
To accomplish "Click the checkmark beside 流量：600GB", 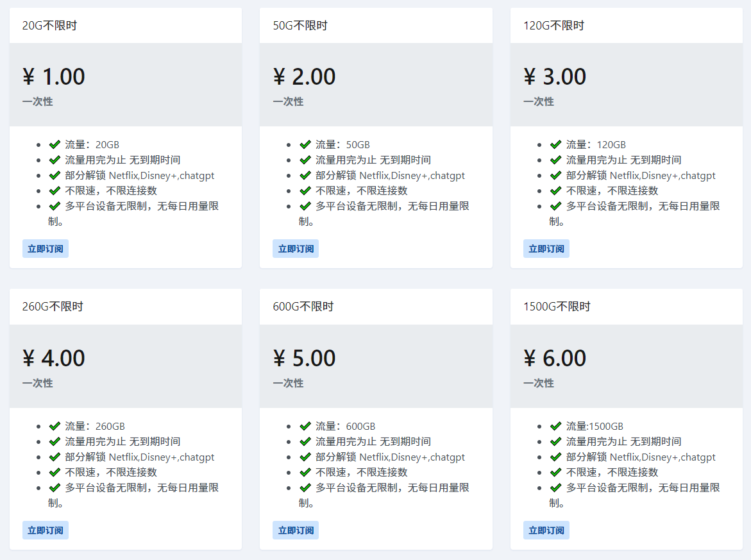I will (305, 426).
